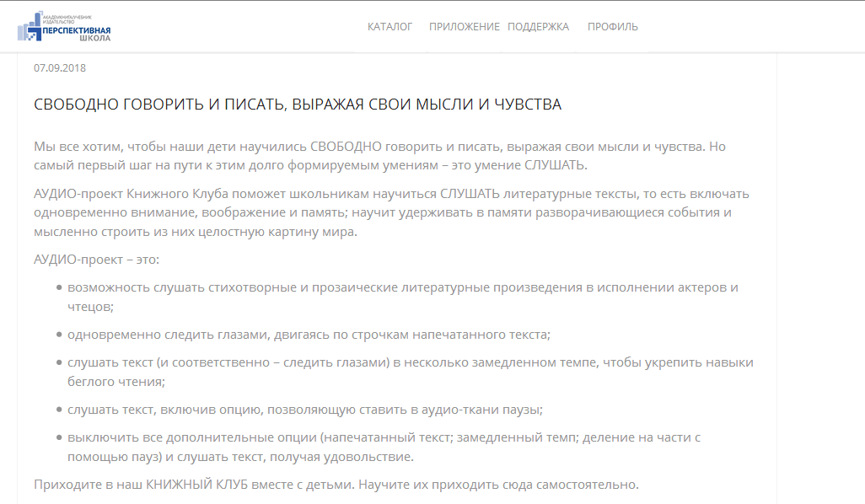Screen dimensions: 865x504
Task: Click the blue building-blocks logo icon
Action: click(x=30, y=27)
